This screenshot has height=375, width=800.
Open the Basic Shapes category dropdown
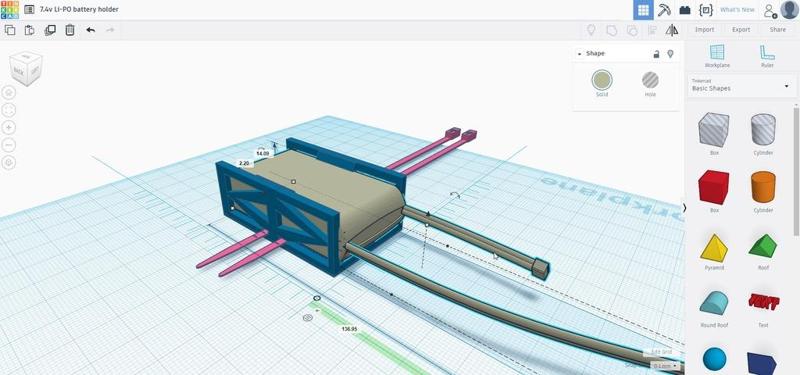[x=741, y=85]
